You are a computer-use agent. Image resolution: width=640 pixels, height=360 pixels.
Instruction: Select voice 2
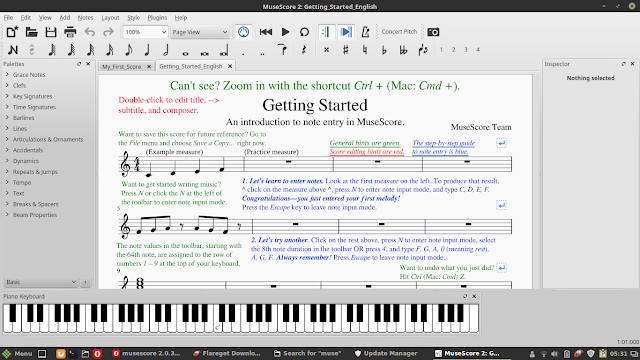(x=453, y=49)
